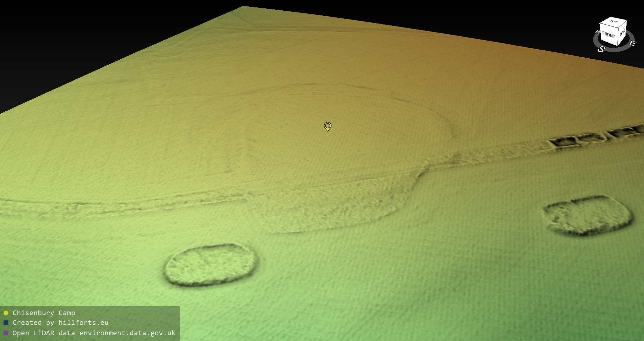Click the W compass direction letter

click(x=597, y=32)
